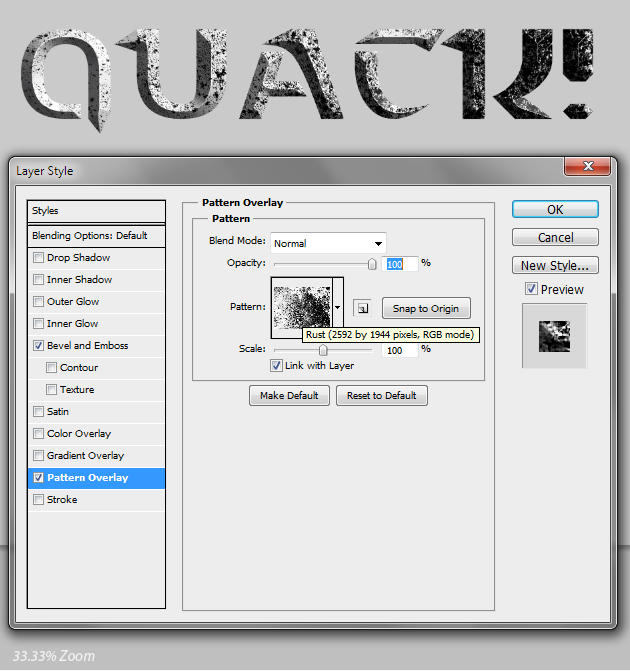
Task: Click the Scale slider handle
Action: coord(323,351)
